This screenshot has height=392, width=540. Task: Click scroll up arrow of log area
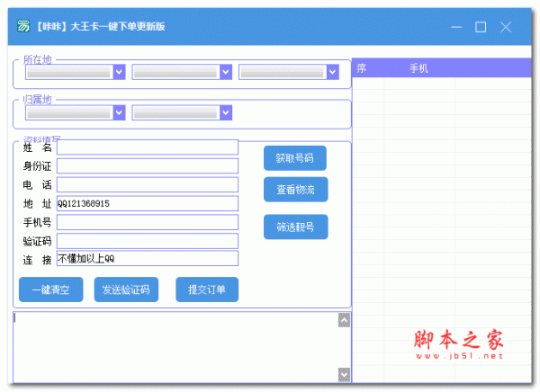pos(344,320)
